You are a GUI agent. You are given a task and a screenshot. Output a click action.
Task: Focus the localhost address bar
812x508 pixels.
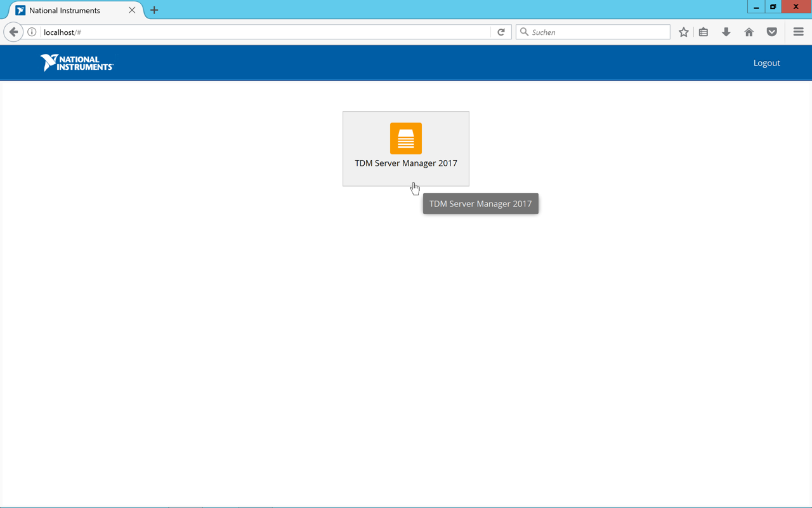pos(254,32)
